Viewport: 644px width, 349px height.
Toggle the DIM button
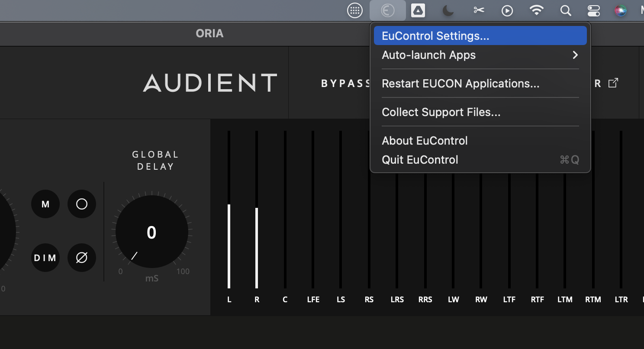[45, 258]
